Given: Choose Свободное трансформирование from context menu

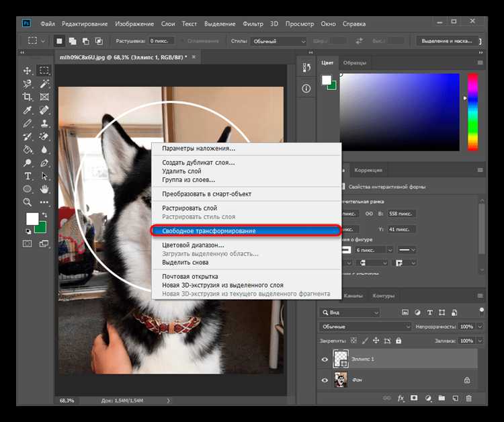Looking at the screenshot, I should pos(246,231).
